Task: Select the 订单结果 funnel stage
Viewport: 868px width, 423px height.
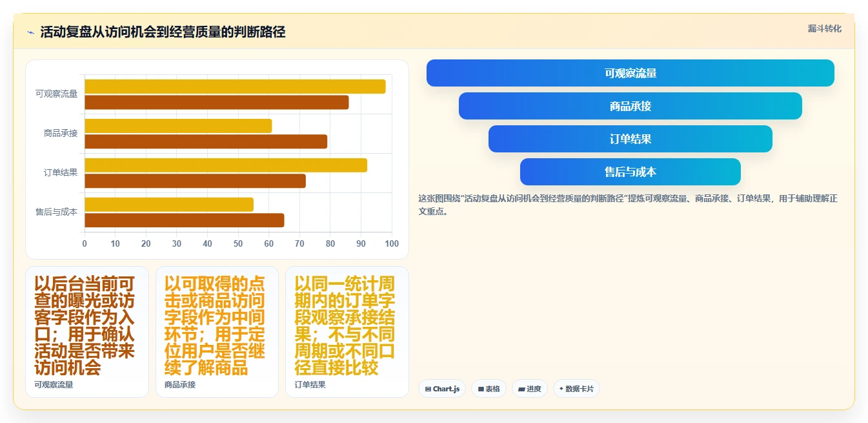Action: coord(630,139)
